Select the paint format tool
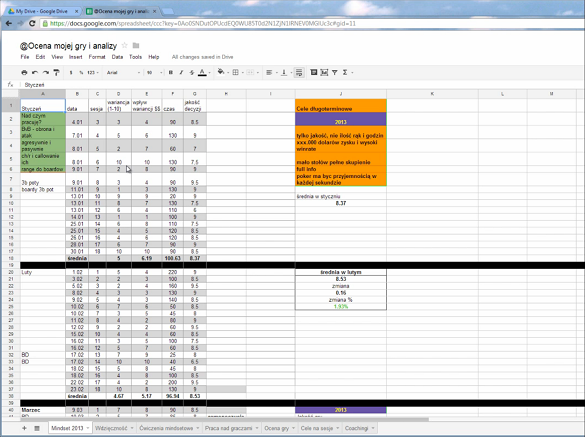The image size is (585, 437). 56,72
